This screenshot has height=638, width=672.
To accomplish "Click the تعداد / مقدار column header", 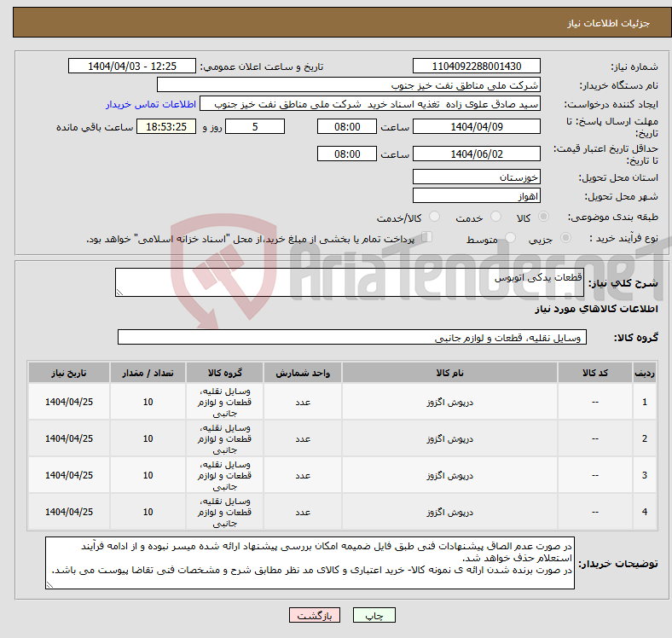I will [x=148, y=373].
